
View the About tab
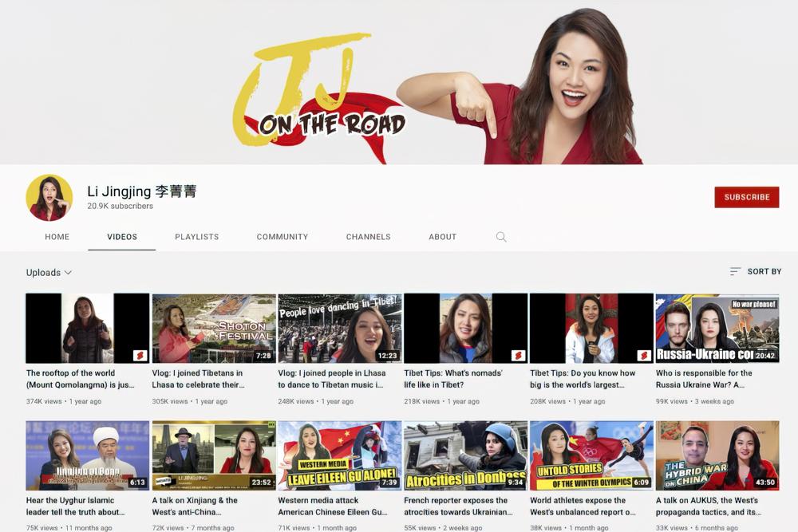(x=442, y=237)
